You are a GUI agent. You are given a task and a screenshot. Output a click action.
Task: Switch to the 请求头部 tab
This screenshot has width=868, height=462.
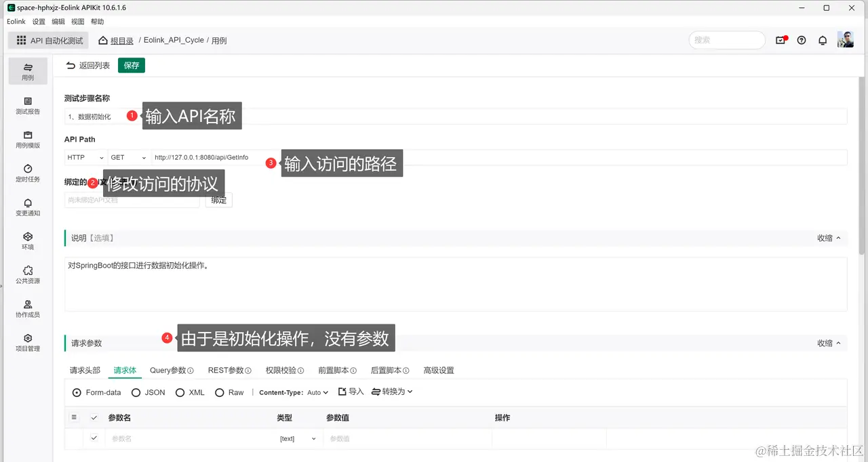[85, 371]
